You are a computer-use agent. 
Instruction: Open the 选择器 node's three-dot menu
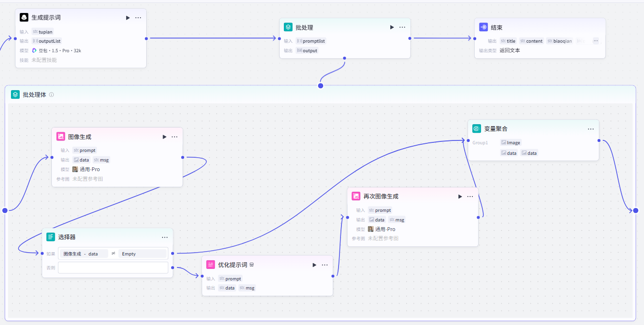pos(164,237)
